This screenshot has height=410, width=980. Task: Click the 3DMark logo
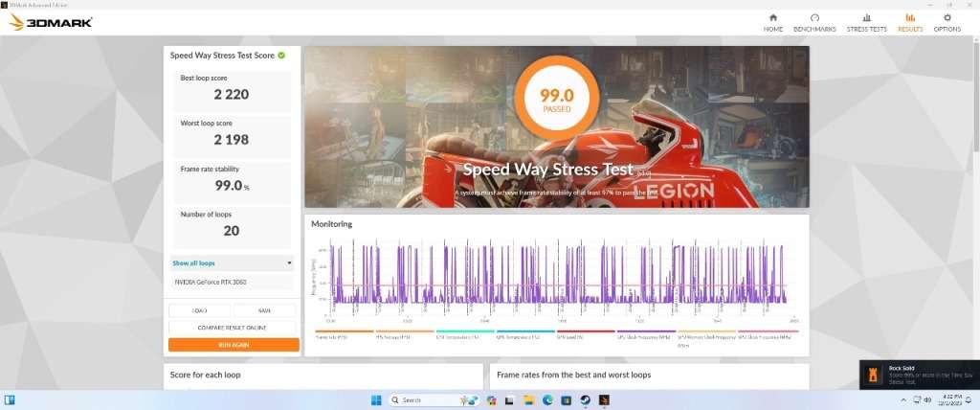point(51,22)
